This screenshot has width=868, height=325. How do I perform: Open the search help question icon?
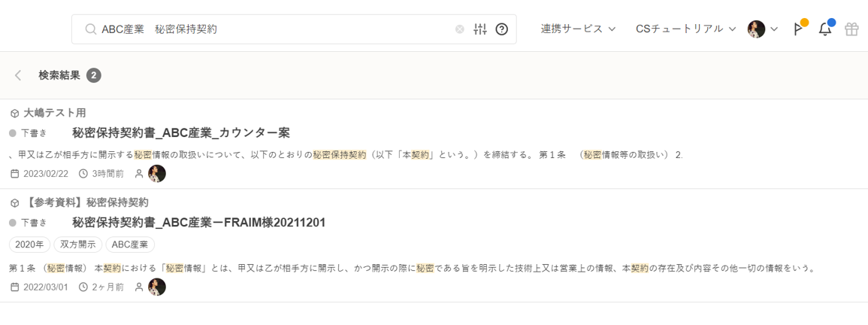[x=502, y=29]
